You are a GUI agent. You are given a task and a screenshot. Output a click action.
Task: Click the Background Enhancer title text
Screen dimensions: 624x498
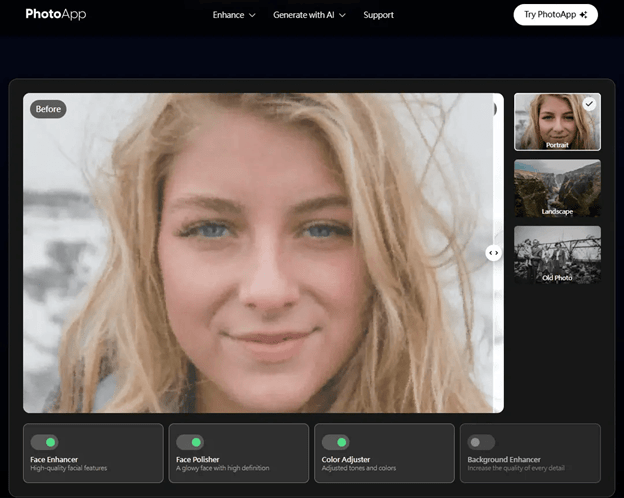tap(504, 459)
